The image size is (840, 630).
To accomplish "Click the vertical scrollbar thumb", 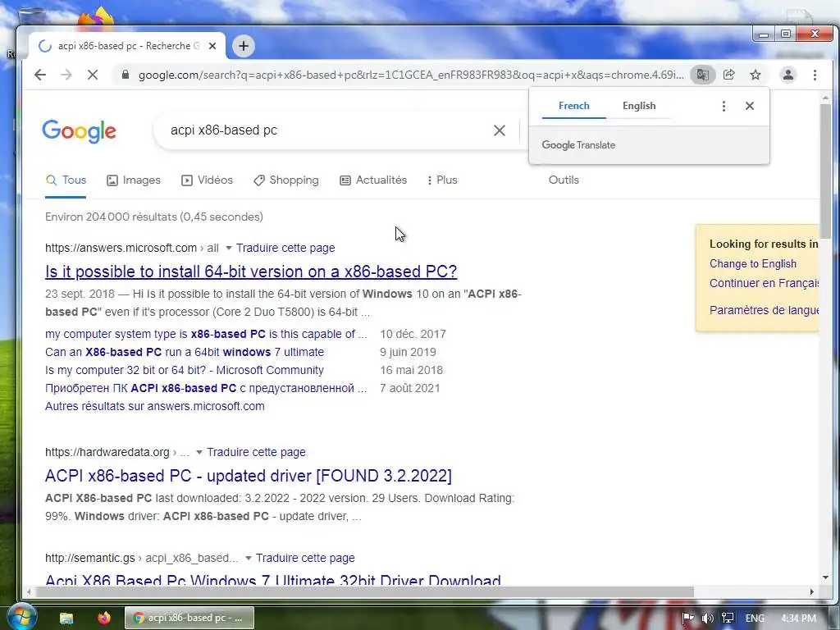I will click(x=825, y=171).
